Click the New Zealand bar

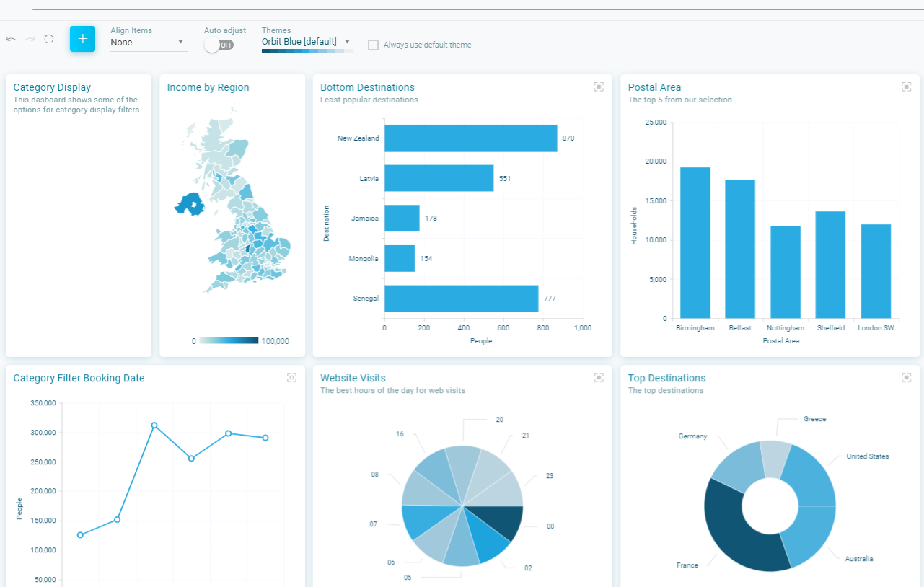tap(470, 138)
